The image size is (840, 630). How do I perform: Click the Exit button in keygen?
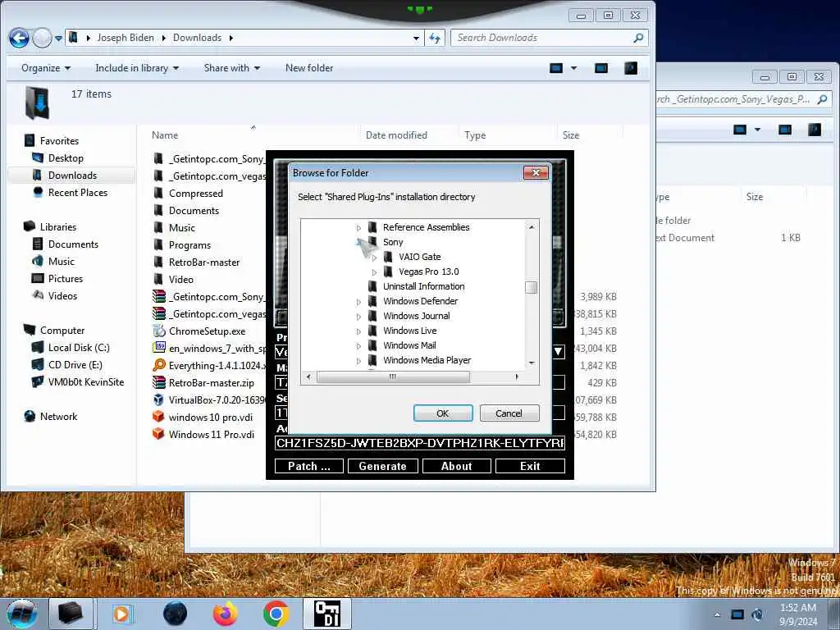[530, 466]
